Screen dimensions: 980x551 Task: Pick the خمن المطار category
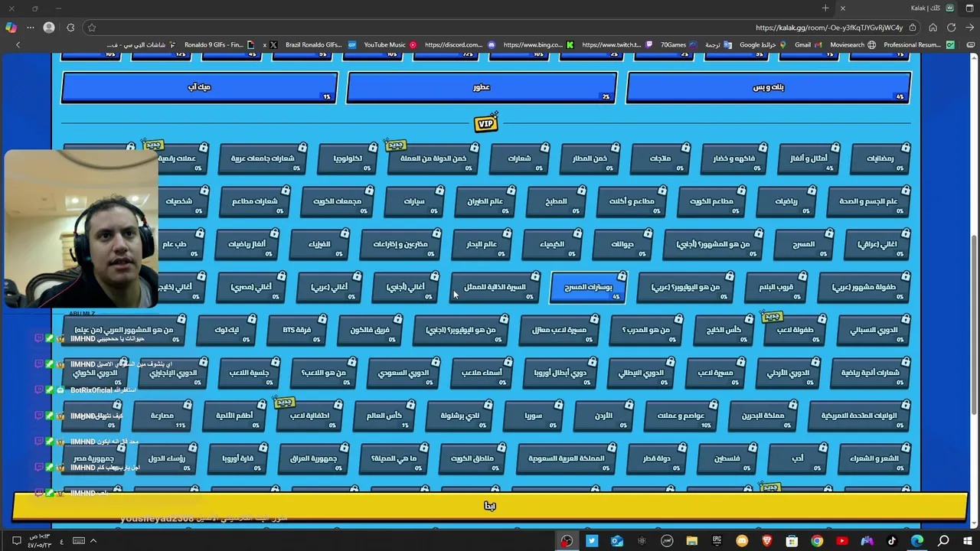(589, 159)
